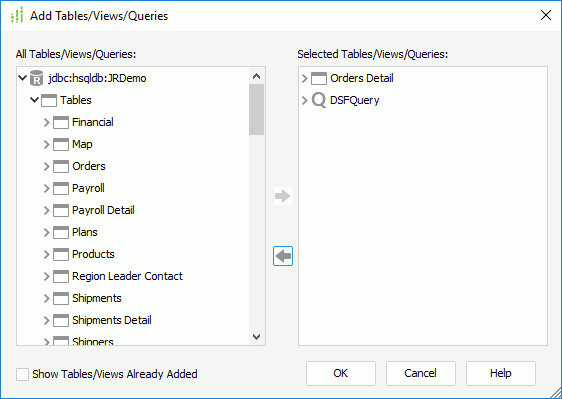Collapse the Tables tree node
The image size is (562, 399).
click(x=34, y=100)
